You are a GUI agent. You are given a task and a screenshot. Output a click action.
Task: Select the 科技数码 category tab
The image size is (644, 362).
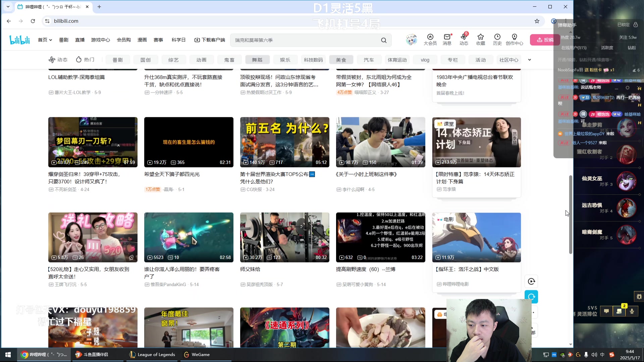313,60
